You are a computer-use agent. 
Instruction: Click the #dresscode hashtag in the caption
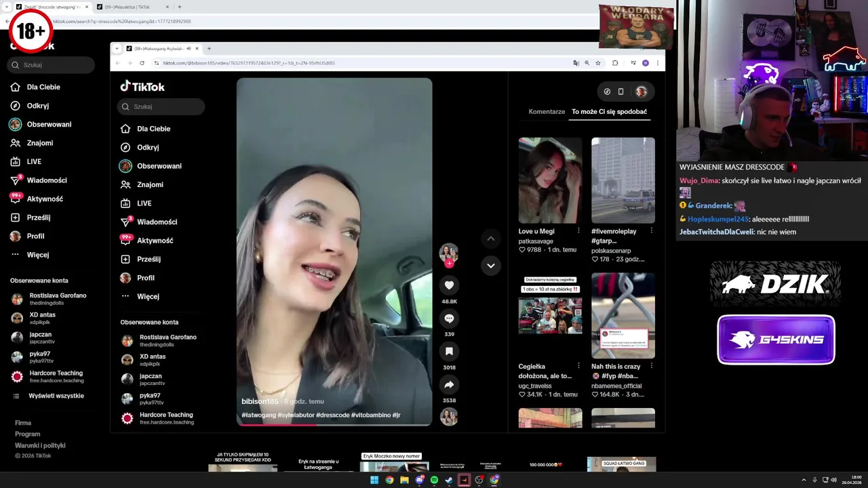tap(333, 415)
